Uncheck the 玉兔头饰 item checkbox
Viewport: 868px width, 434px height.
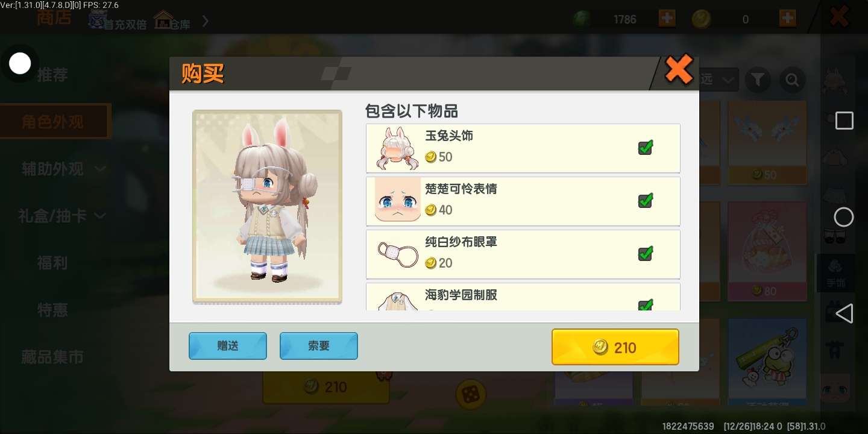tap(646, 147)
